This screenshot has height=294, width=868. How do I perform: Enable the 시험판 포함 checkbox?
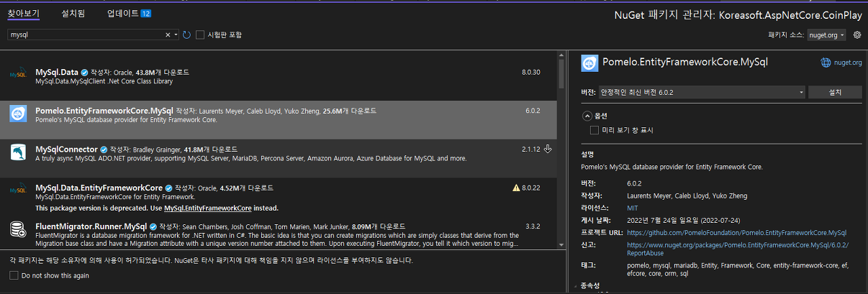(200, 35)
